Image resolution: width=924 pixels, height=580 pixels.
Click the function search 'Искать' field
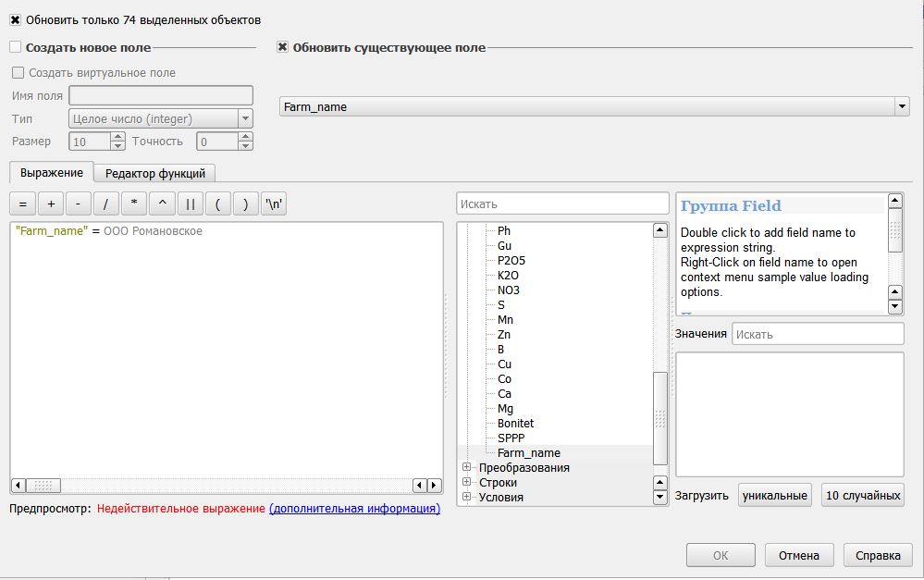click(x=562, y=204)
